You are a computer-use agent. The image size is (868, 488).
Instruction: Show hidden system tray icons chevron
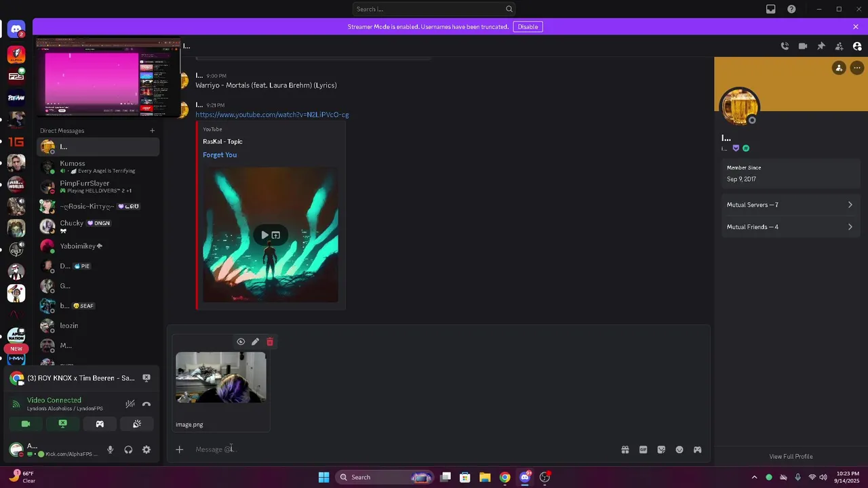click(754, 477)
